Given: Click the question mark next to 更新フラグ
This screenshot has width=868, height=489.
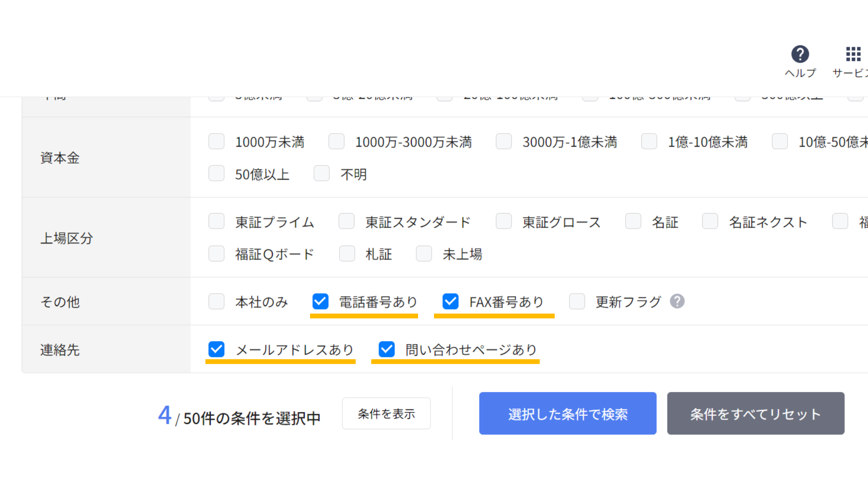Looking at the screenshot, I should click(677, 301).
